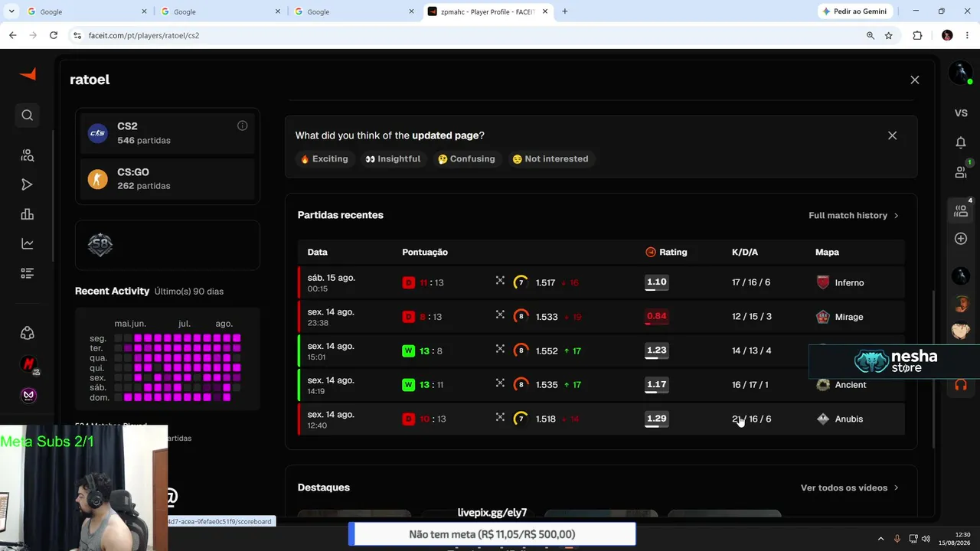The height and width of the screenshot is (551, 980).
Task: Open the Inferno match row dated sáb. 15 ago.
Action: pyautogui.click(x=601, y=282)
